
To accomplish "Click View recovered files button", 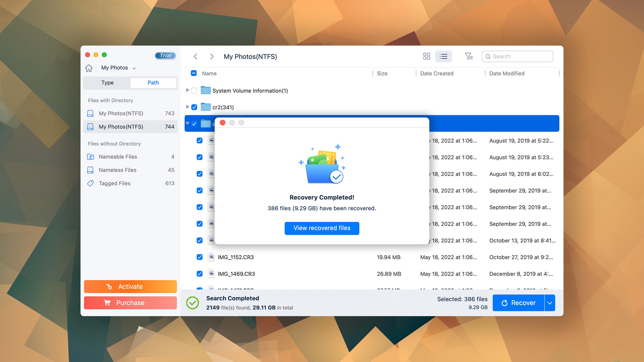I will click(322, 228).
